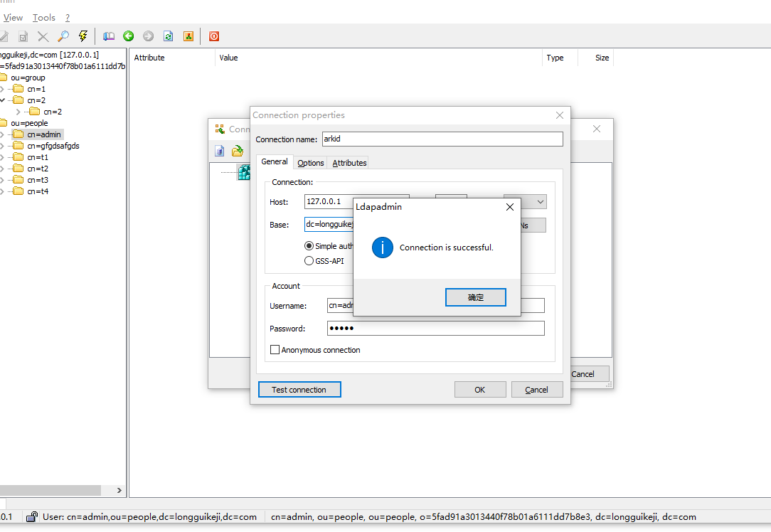771x532 pixels.
Task: Click the scroll right arrow in tree panel
Action: 119,490
